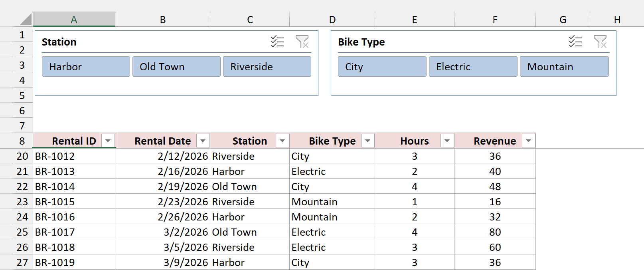The width and height of the screenshot is (644, 270).
Task: Select column G header
Action: pos(563,19)
